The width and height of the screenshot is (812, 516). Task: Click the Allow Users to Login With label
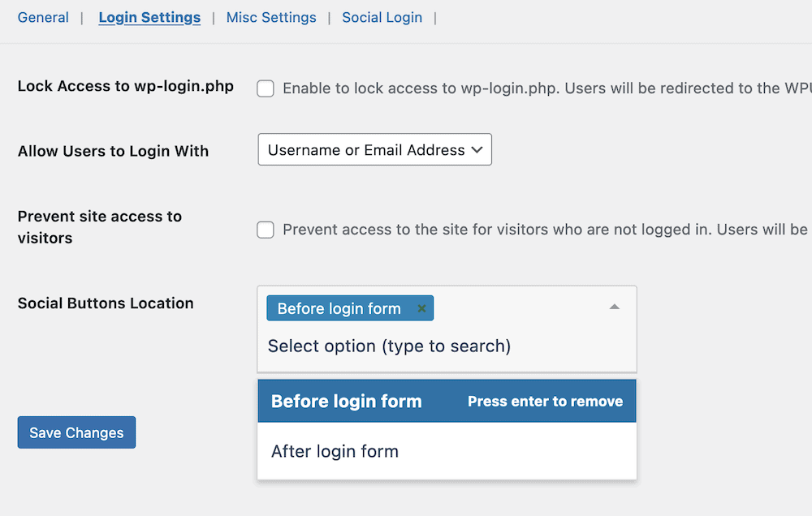(114, 151)
